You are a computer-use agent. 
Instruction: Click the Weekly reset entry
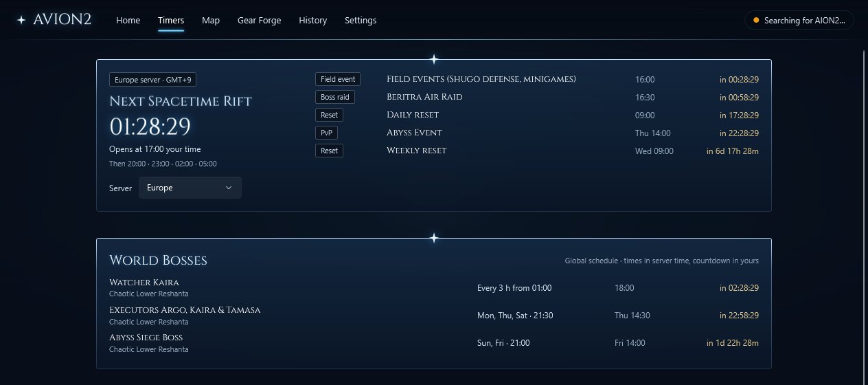coord(417,151)
